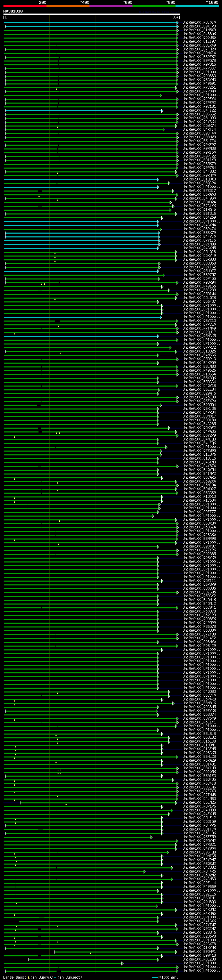Click the green ~80% identity legend segment
The image size is (222, 980).
[x=154, y=6]
